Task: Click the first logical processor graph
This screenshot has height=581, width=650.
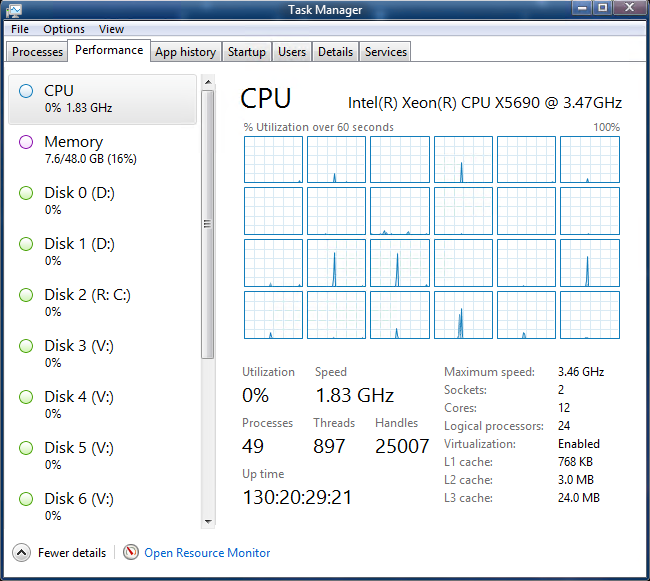Action: point(273,160)
